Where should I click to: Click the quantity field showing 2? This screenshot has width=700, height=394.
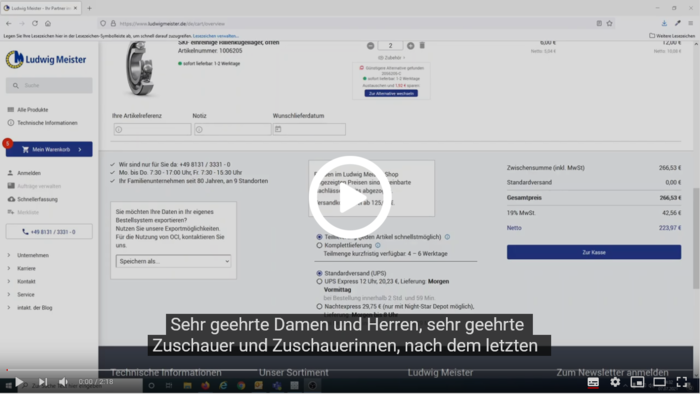point(390,46)
